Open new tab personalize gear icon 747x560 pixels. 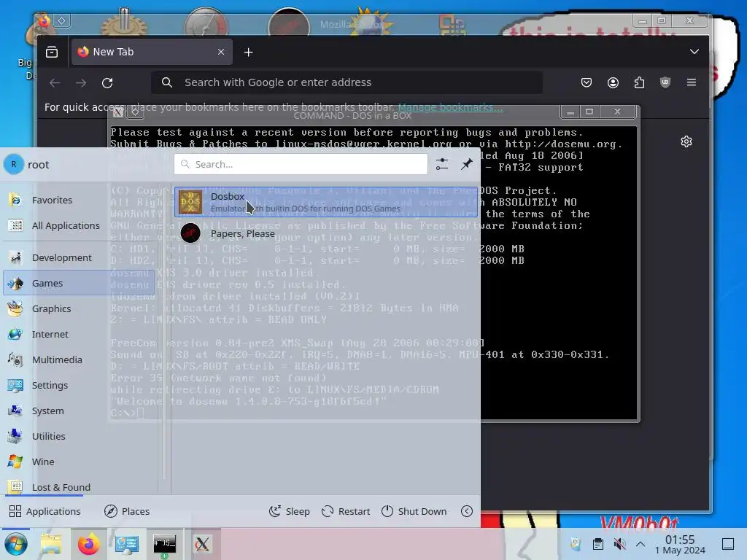click(x=686, y=141)
